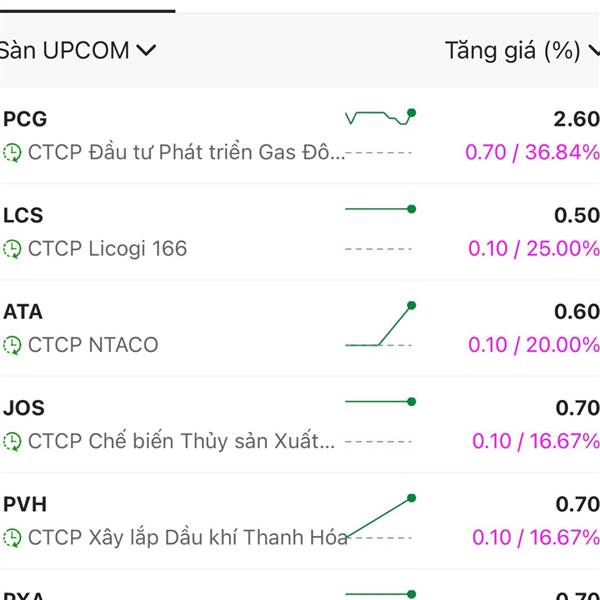Click the clock icon beside CTCP Licogi 166

(x=12, y=249)
